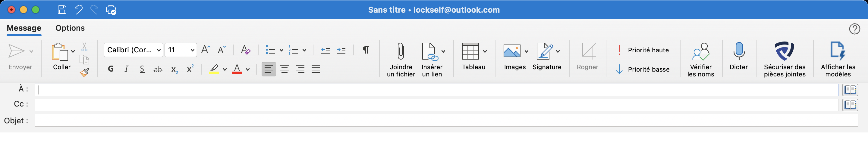The image size is (868, 142).
Task: Toggle bold G formatting
Action: tap(111, 69)
